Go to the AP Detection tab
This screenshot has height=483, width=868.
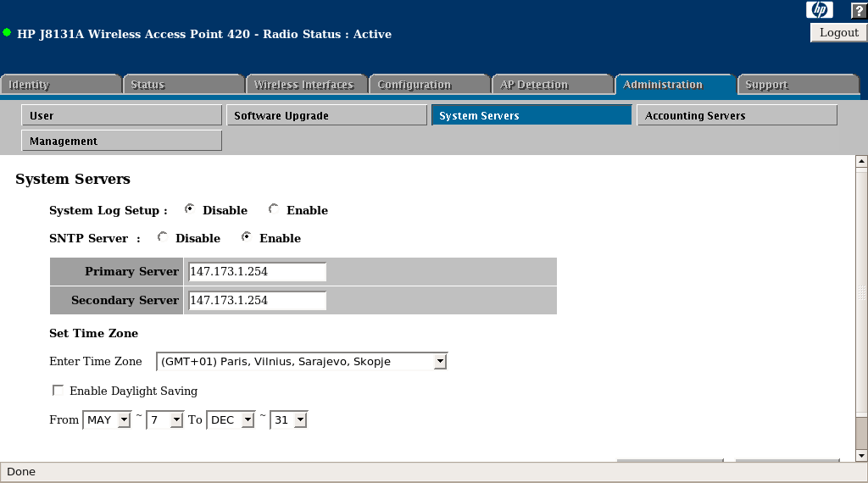551,85
